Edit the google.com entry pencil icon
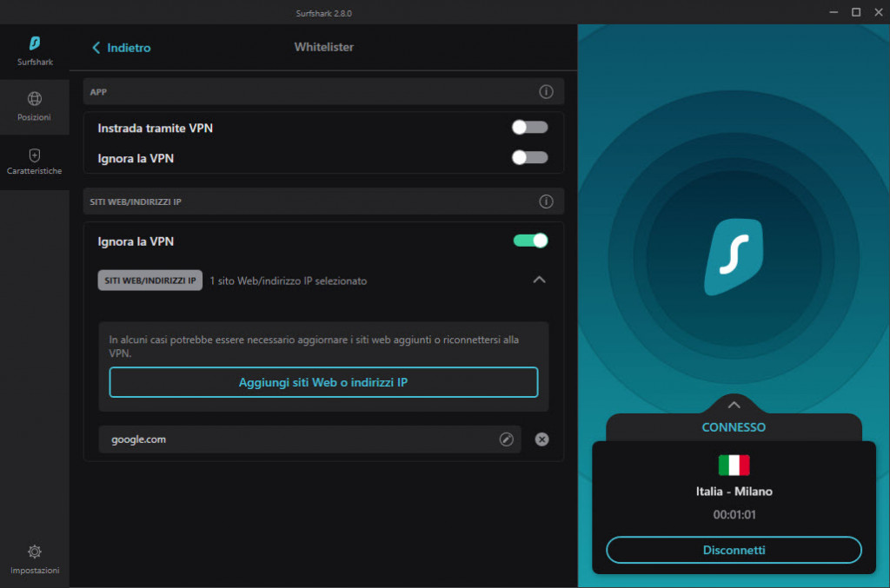Viewport: 890px width, 588px height. coord(507,439)
